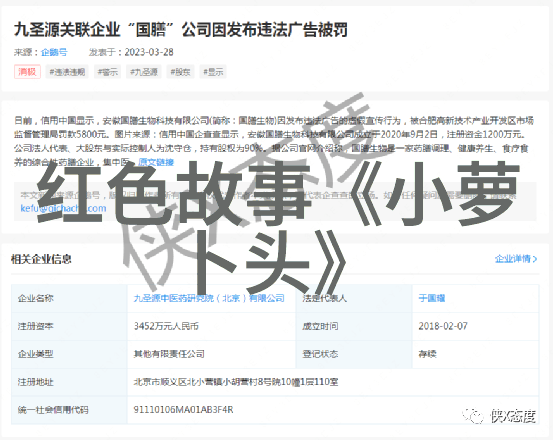
Task: Click the #显示 tag
Action: click(213, 72)
